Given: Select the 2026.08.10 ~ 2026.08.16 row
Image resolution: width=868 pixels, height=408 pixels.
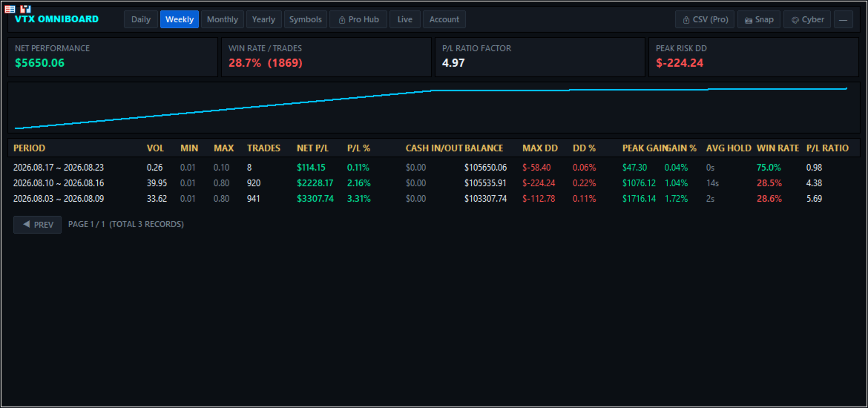Looking at the screenshot, I should pyautogui.click(x=433, y=182).
